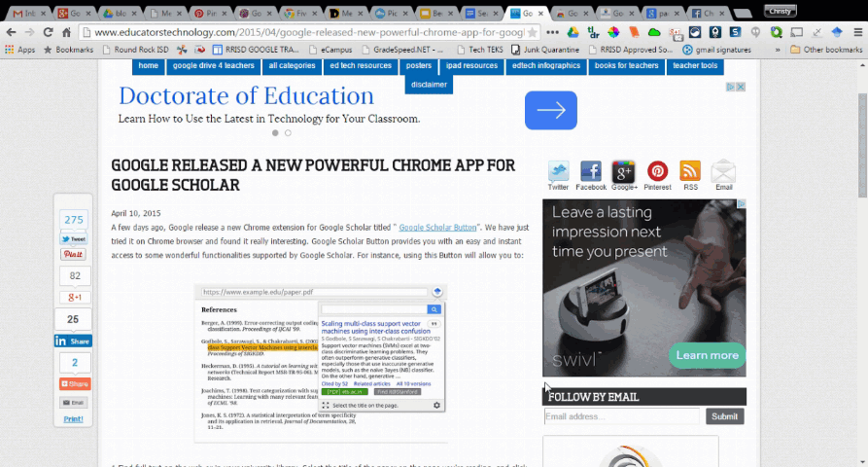This screenshot has height=467, width=868.
Task: Open the Google Scholar Button article screenshot
Action: click(321, 363)
